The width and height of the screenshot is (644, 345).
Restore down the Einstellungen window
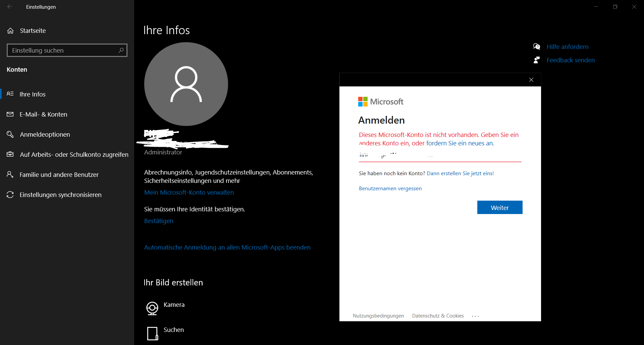[x=615, y=7]
